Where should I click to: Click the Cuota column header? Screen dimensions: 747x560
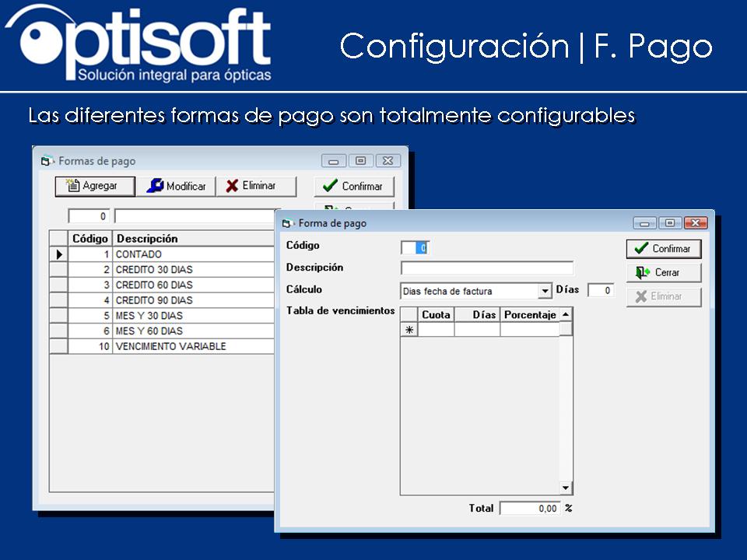click(x=438, y=314)
